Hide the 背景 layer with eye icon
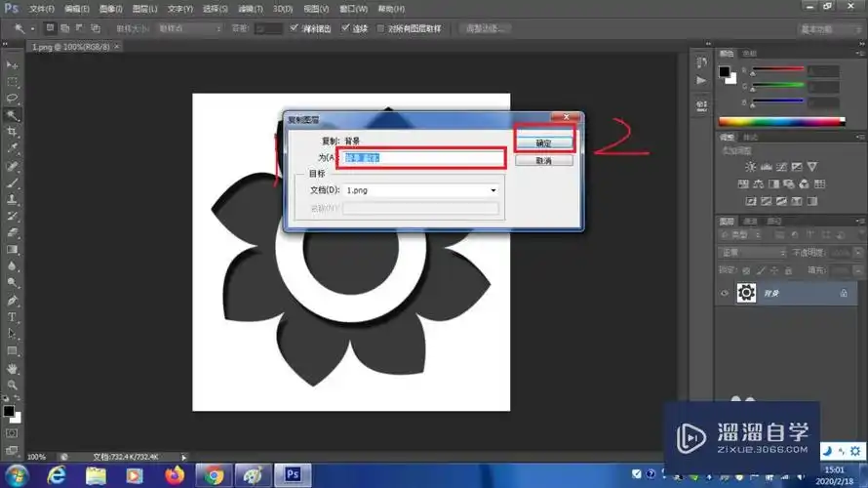868x488 pixels. [x=725, y=293]
